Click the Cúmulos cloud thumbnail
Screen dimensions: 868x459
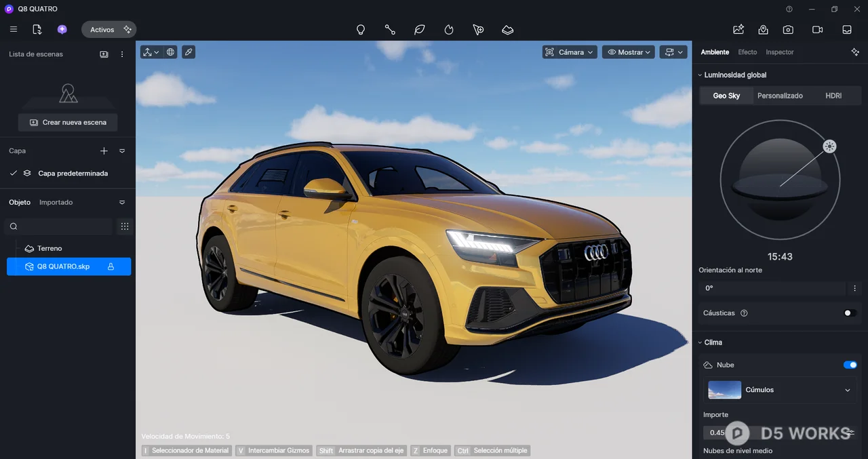[725, 390]
